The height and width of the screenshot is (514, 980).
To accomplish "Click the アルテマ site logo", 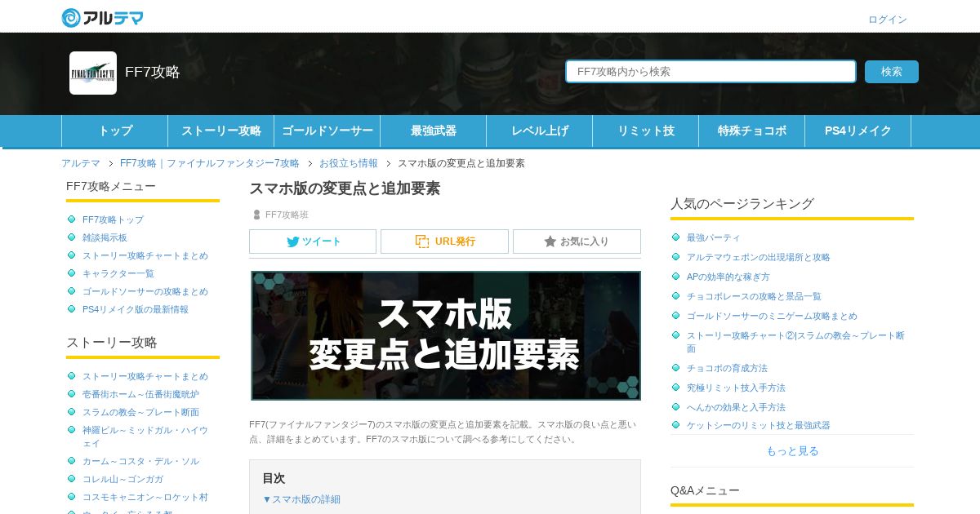I will (102, 17).
